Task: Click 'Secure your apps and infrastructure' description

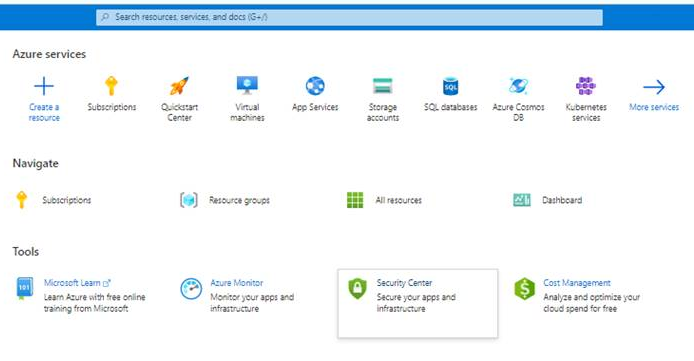Action: point(416,303)
